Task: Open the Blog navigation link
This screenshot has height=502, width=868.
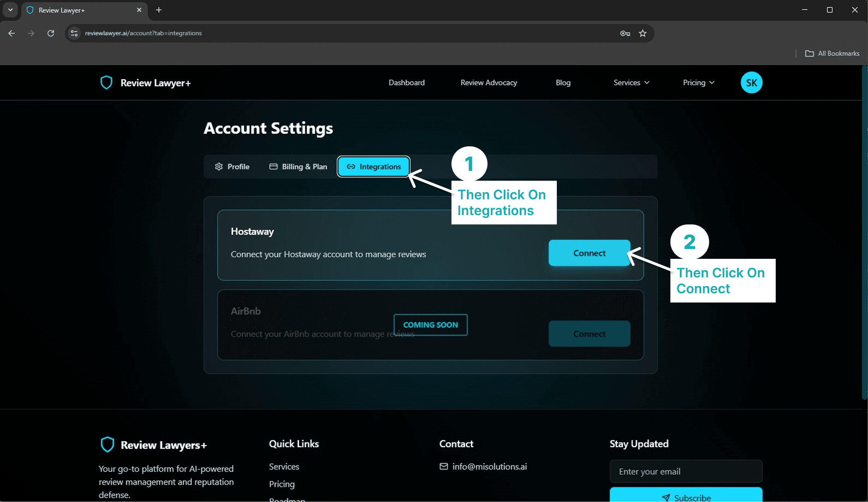Action: 563,83
